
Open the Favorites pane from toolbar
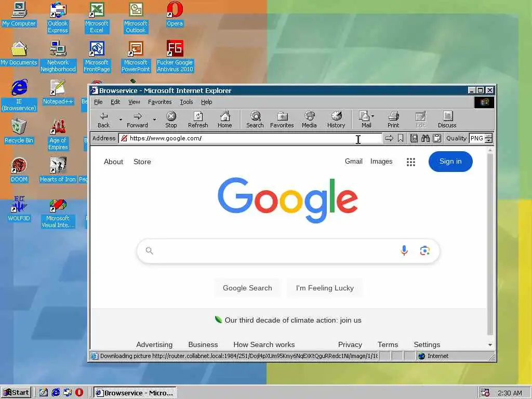coord(282,120)
